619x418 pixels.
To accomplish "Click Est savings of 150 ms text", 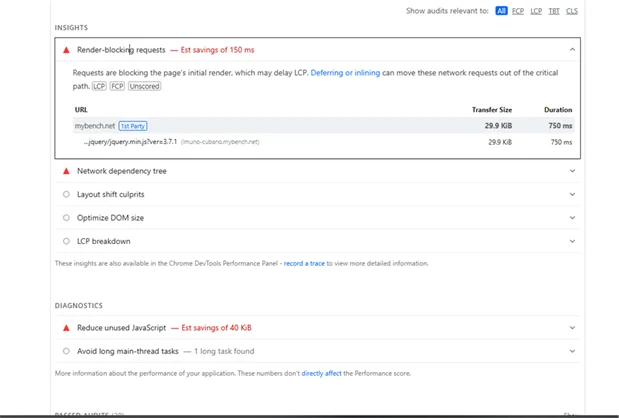I will click(x=218, y=50).
